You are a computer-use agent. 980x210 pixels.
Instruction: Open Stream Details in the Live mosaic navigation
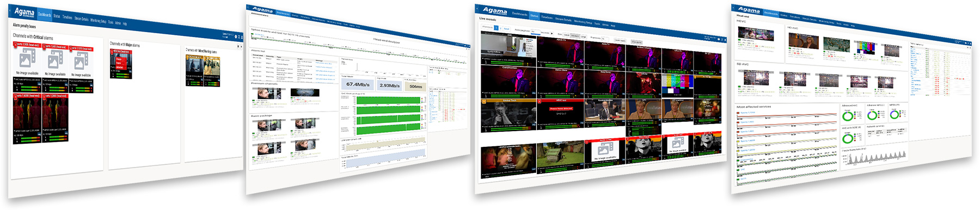coord(563,20)
